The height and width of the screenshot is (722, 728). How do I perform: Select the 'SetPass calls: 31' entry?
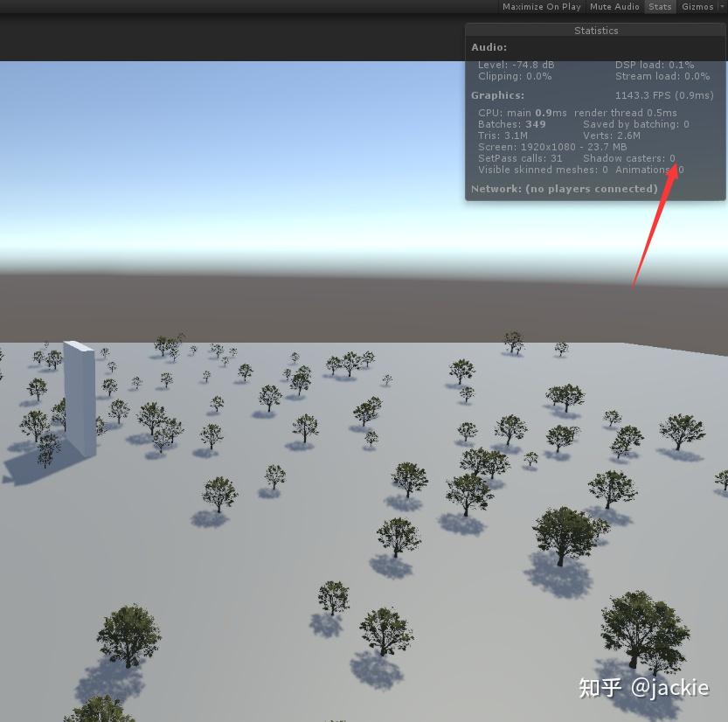pos(520,158)
